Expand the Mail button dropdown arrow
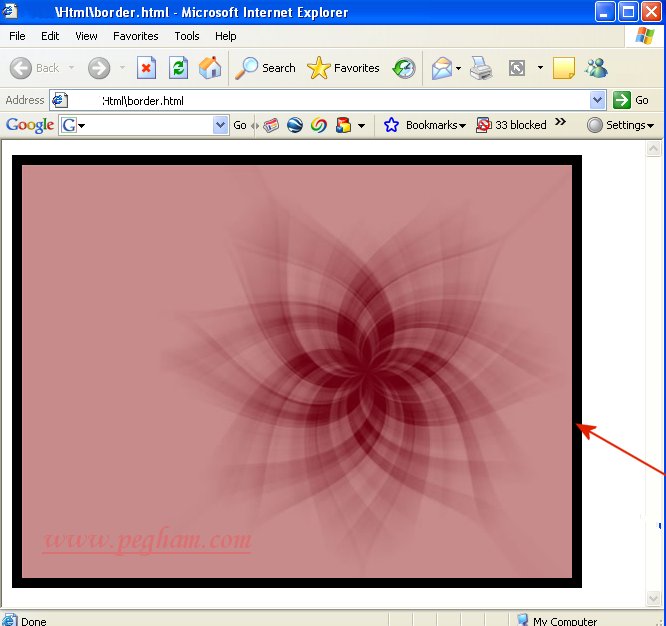The width and height of the screenshot is (666, 626). point(458,68)
